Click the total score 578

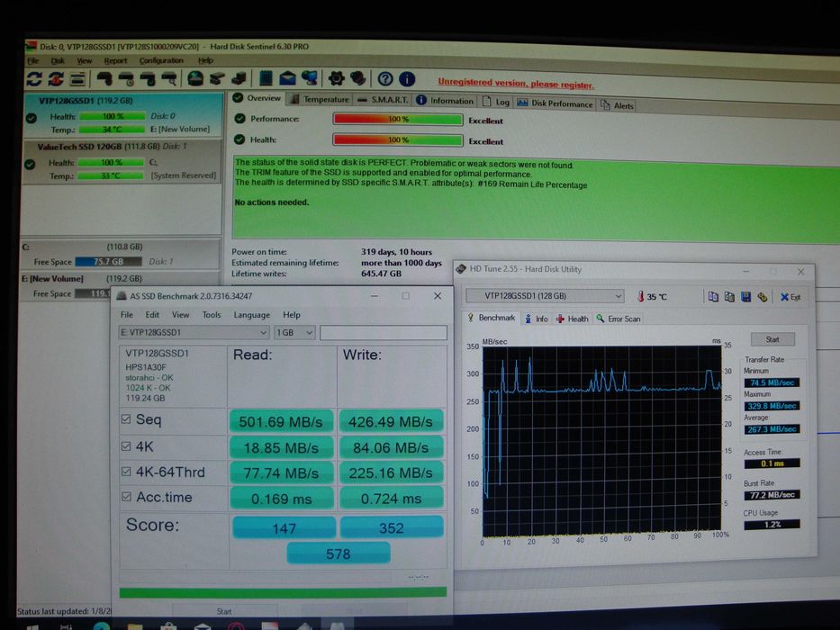pos(339,553)
